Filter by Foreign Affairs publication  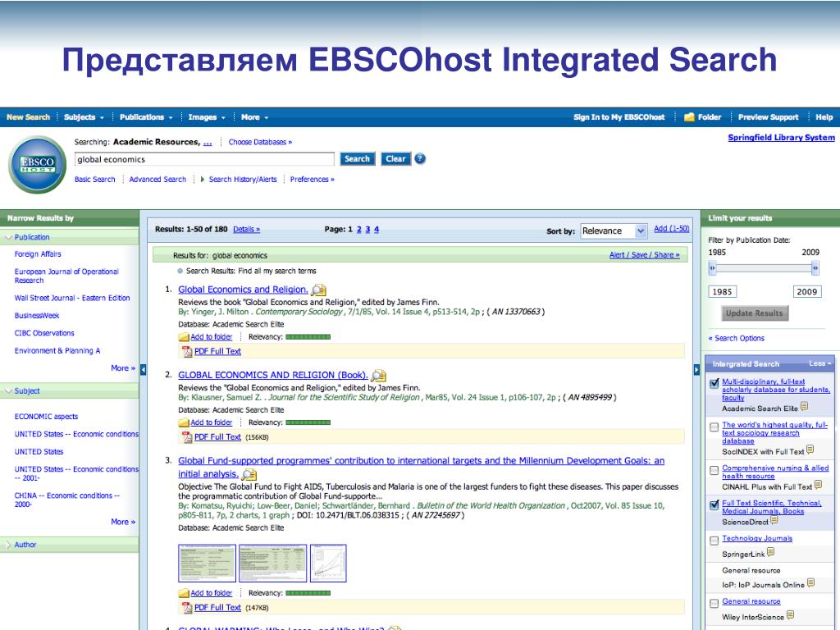pyautogui.click(x=38, y=254)
